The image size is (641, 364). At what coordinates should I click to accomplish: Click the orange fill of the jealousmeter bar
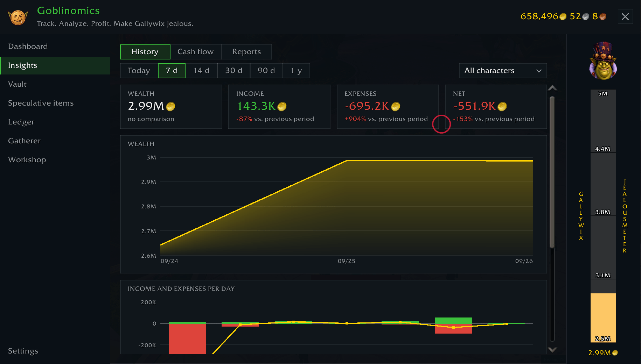click(603, 317)
